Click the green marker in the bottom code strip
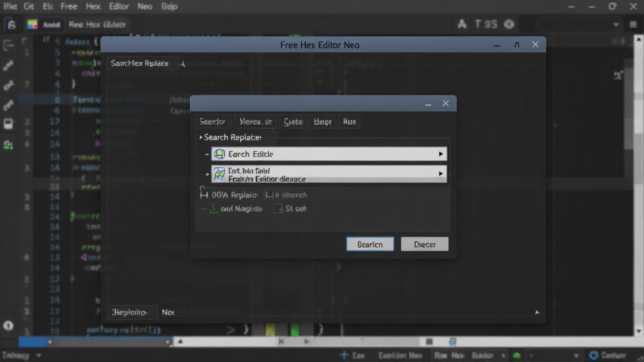The width and height of the screenshot is (644, 362). click(x=295, y=329)
